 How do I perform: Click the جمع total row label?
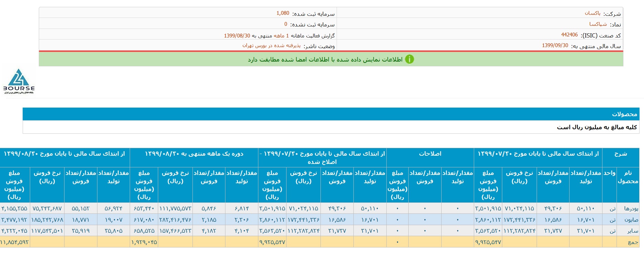click(633, 242)
